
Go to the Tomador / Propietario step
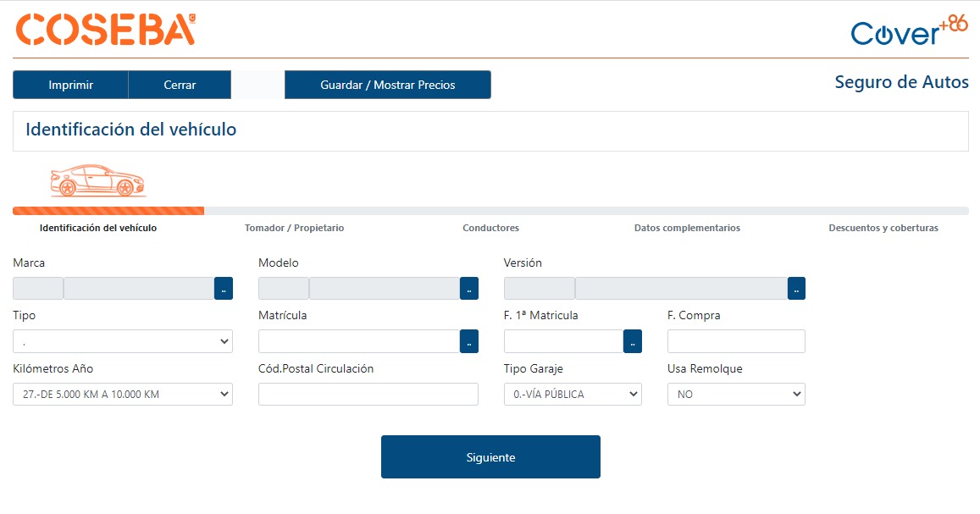[294, 229]
